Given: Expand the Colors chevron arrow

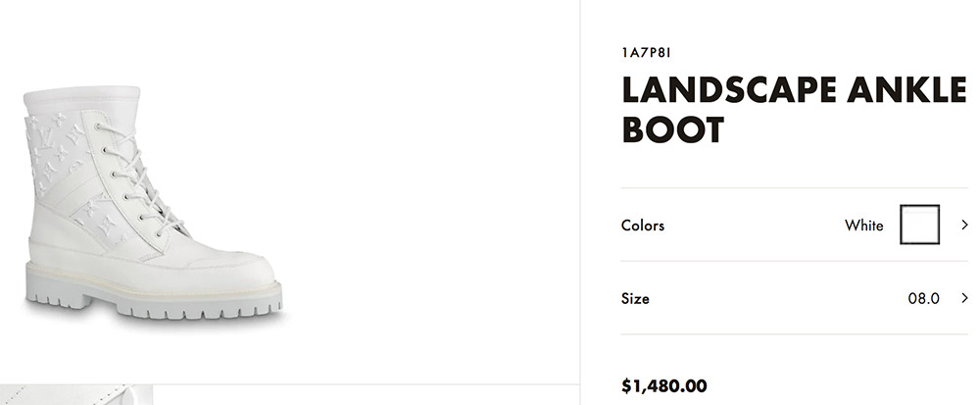Looking at the screenshot, I should [964, 225].
